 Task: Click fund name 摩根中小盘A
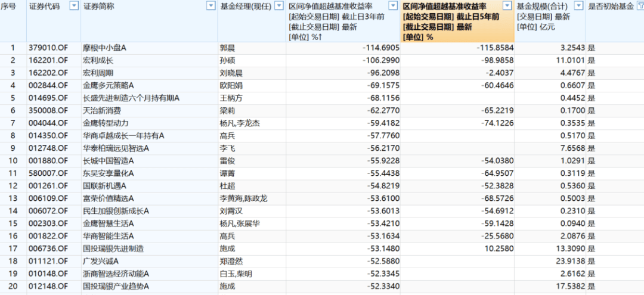coord(104,48)
